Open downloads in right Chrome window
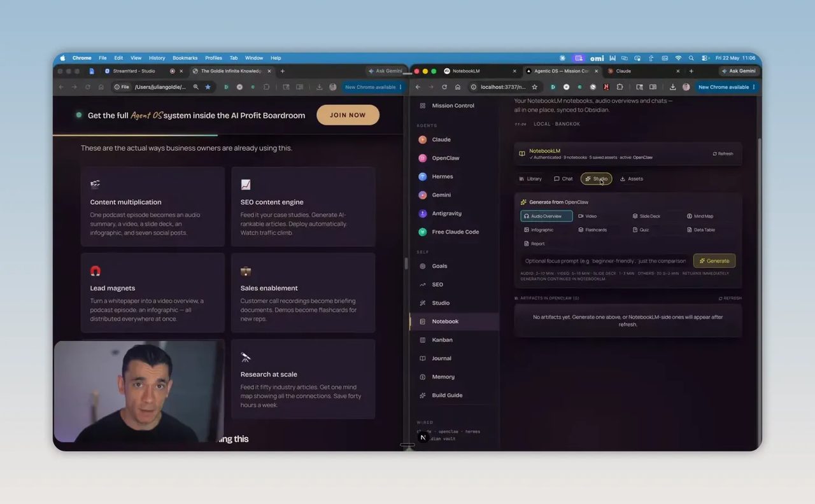 [x=672, y=87]
